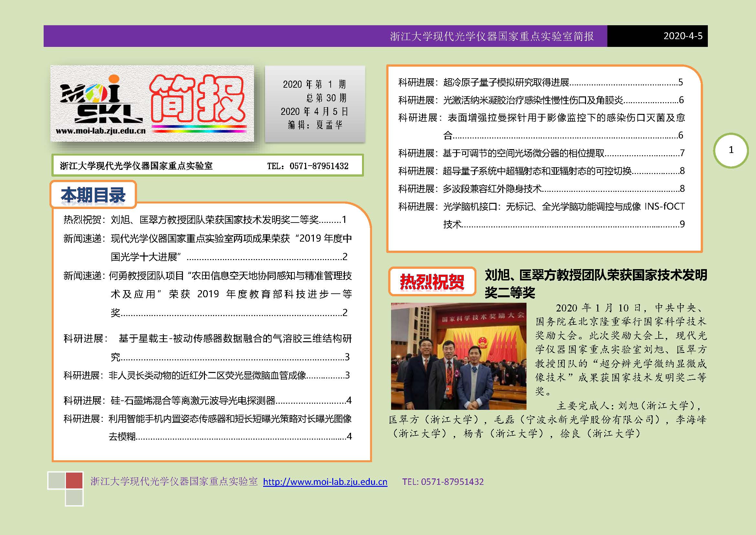The height and width of the screenshot is (535, 756).
Task: Click the 主要完成人 paragraph
Action: (x=548, y=420)
